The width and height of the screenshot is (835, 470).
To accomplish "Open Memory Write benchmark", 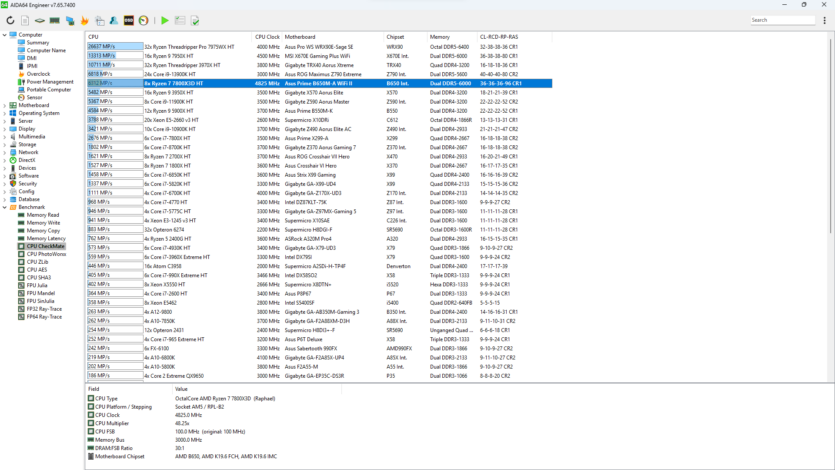I will (x=44, y=223).
